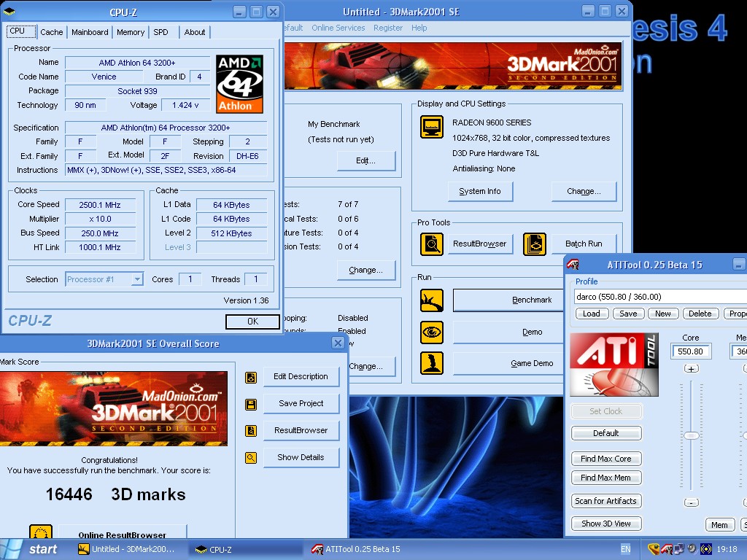Click New button in ATITool profile

[663, 314]
